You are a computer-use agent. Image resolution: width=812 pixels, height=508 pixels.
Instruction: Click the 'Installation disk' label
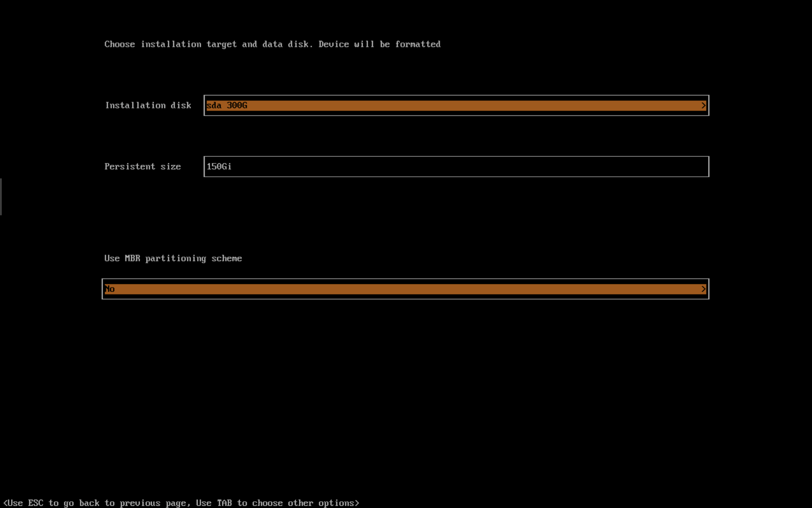point(148,105)
